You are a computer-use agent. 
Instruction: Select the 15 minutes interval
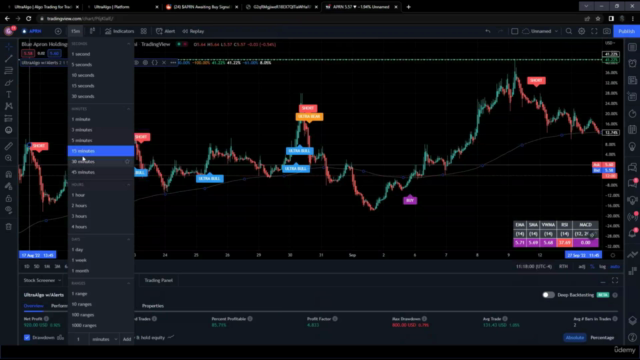pyautogui.click(x=101, y=151)
